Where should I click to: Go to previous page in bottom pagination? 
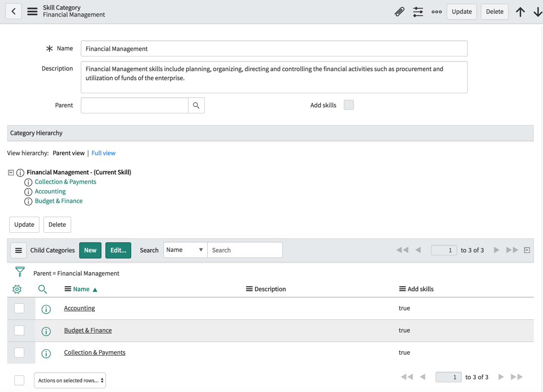click(423, 377)
